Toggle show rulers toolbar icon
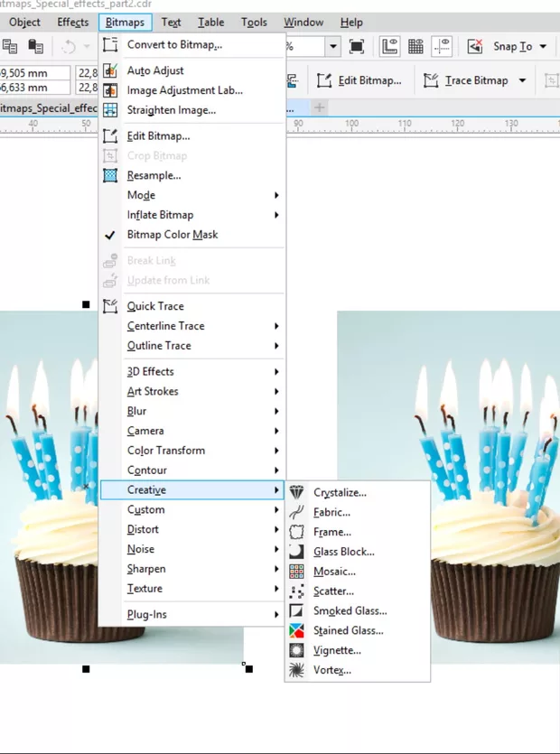Screen dimensions: 560x754 coord(389,46)
